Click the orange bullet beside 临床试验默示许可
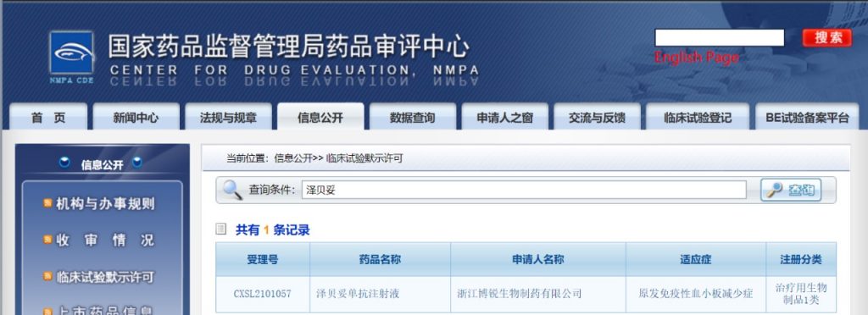Viewport: 868px width, 315px height. pos(47,276)
